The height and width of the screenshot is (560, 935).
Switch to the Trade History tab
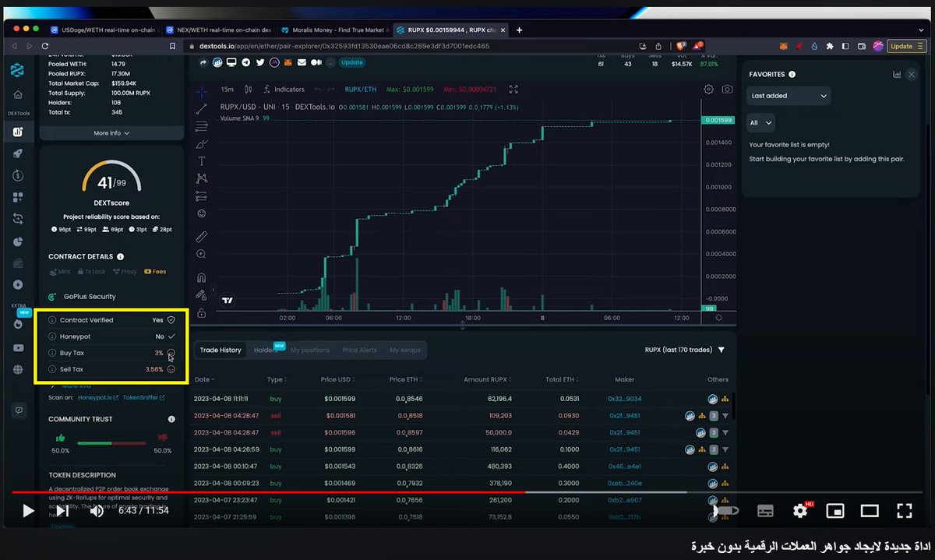(221, 350)
